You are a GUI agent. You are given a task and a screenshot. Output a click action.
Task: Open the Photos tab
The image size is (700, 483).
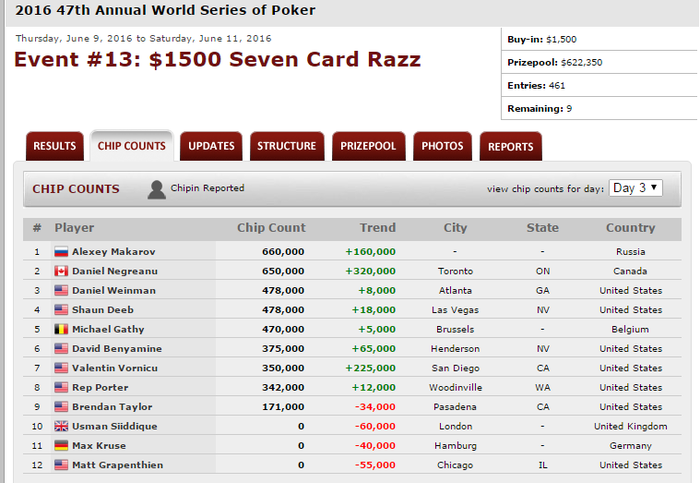442,146
